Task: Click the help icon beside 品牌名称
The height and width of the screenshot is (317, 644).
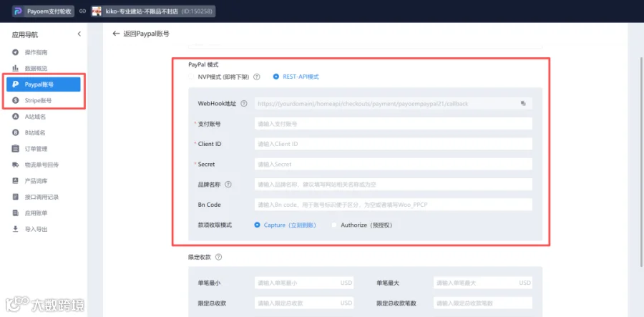Action: 228,185
